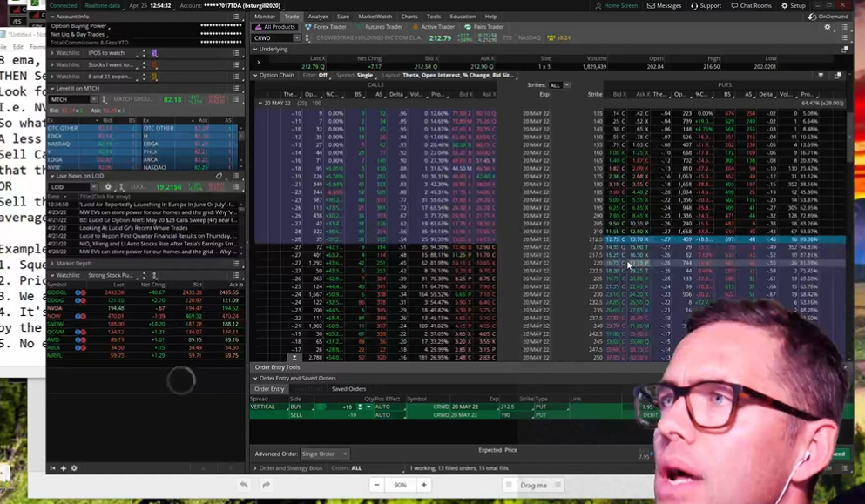865x504 pixels.
Task: Open the CRWD symbol dropdown
Action: (x=297, y=38)
